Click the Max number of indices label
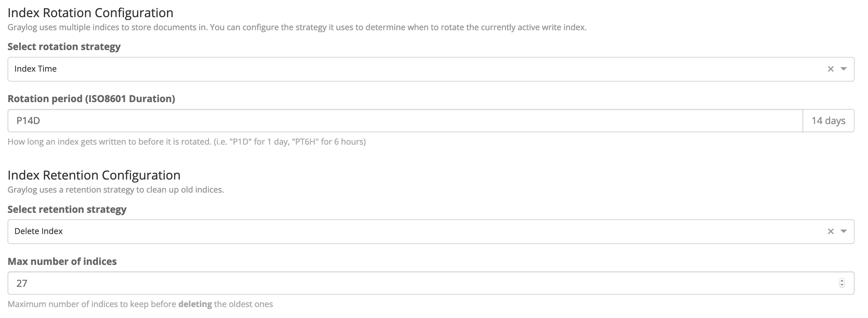 point(62,261)
